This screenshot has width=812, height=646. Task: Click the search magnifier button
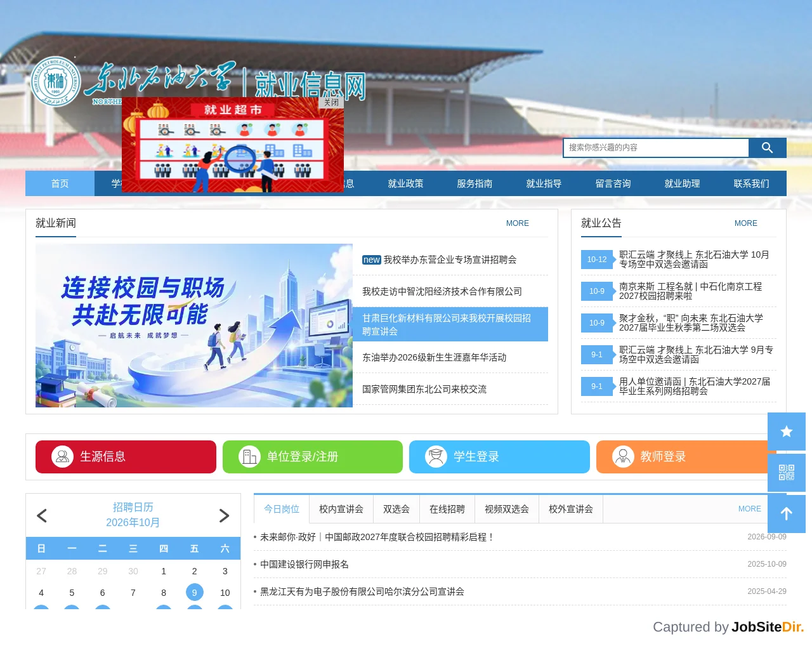click(x=767, y=148)
